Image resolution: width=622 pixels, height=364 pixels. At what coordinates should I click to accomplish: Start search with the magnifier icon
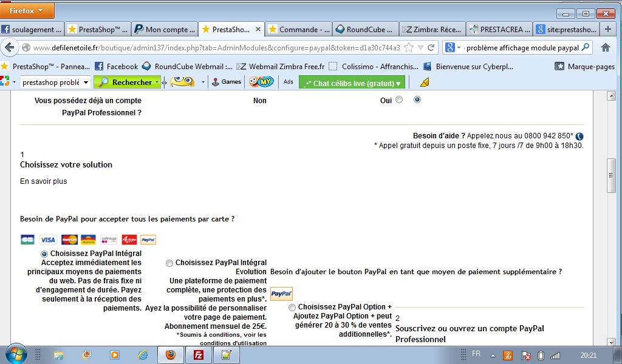point(586,47)
